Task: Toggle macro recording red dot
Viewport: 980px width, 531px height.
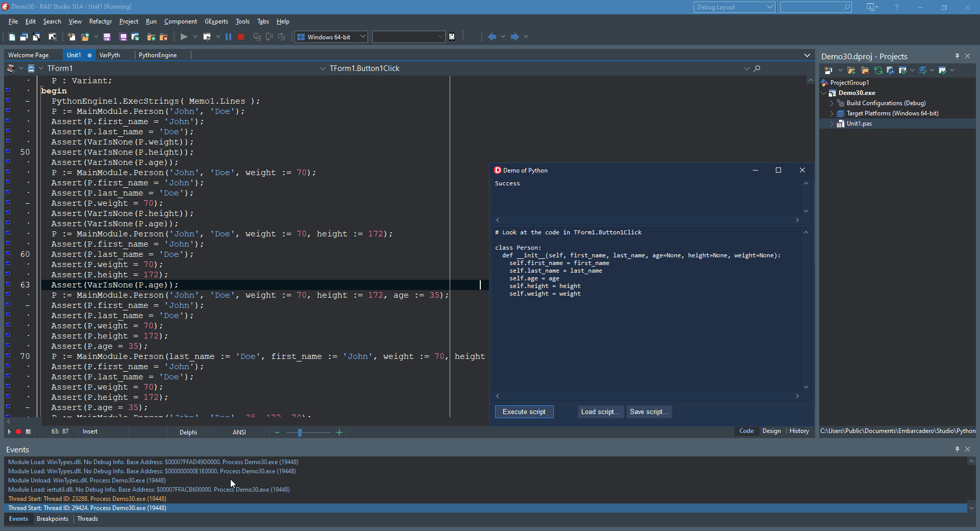Action: 18,432
